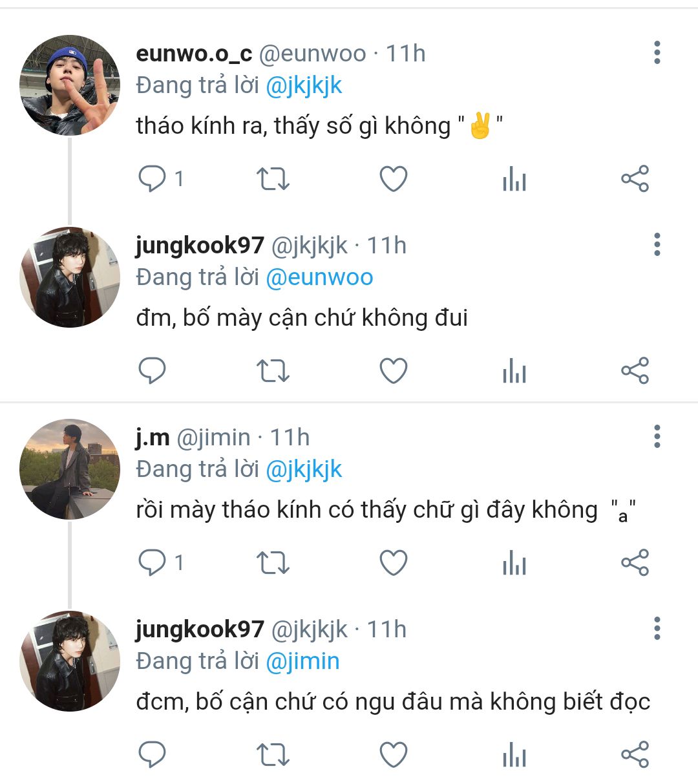The height and width of the screenshot is (784, 698).
Task: Open more options on j.m's tweet
Action: [657, 437]
